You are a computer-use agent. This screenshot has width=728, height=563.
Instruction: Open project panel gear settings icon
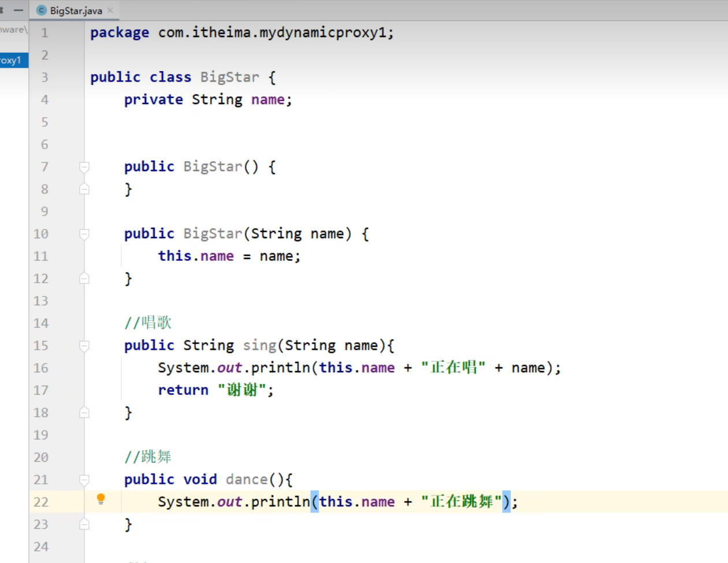point(2,10)
